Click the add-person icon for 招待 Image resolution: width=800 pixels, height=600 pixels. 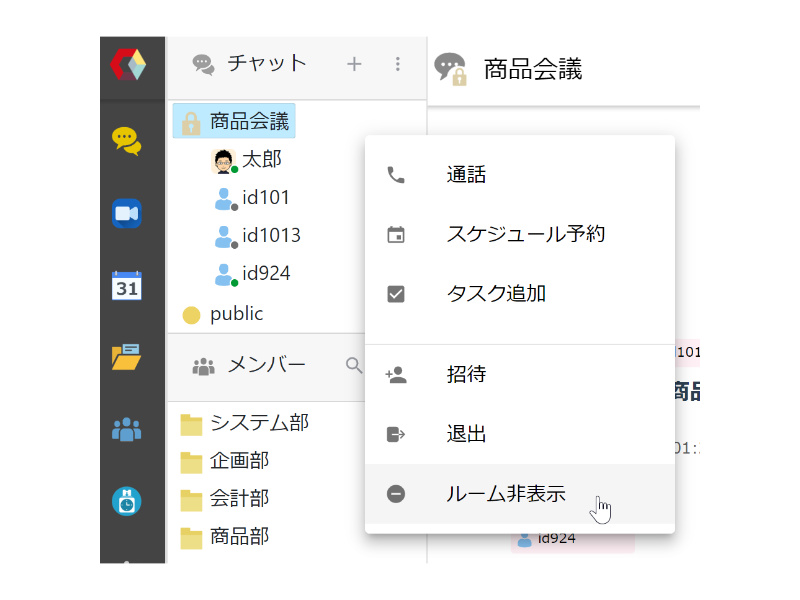tap(396, 375)
